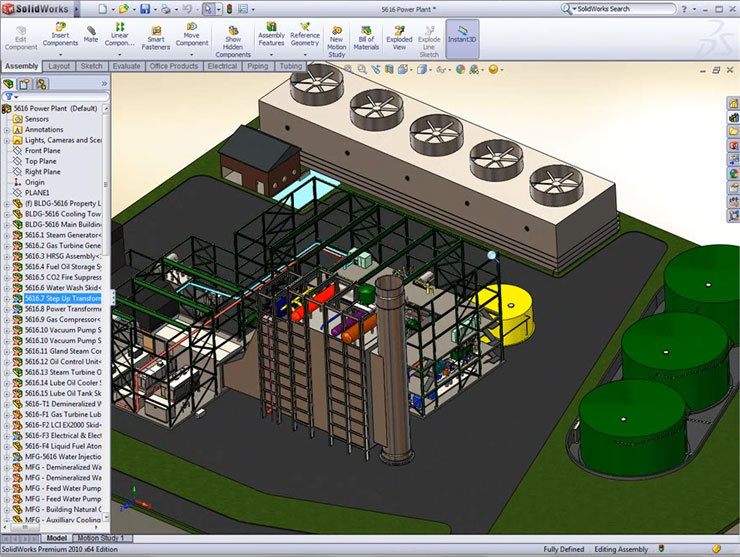Viewport: 740px width, 557px height.
Task: Switch to the Layout tab
Action: tap(59, 66)
